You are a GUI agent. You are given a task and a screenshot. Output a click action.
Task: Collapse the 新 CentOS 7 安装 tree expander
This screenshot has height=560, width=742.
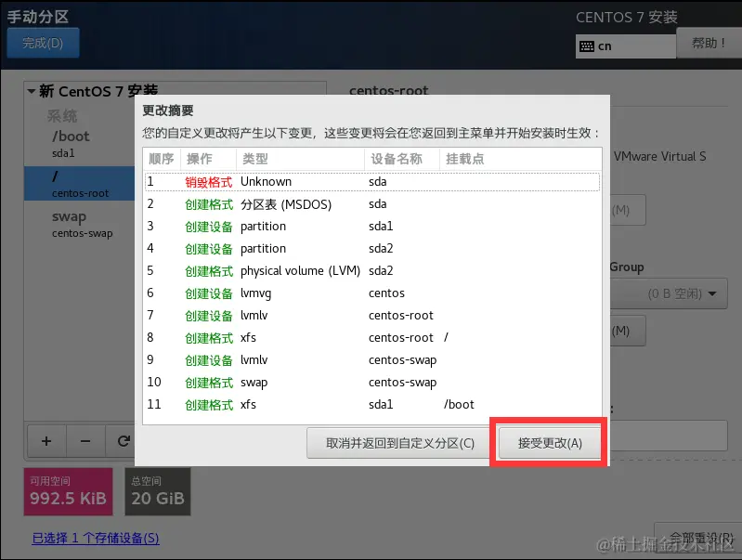coord(32,91)
